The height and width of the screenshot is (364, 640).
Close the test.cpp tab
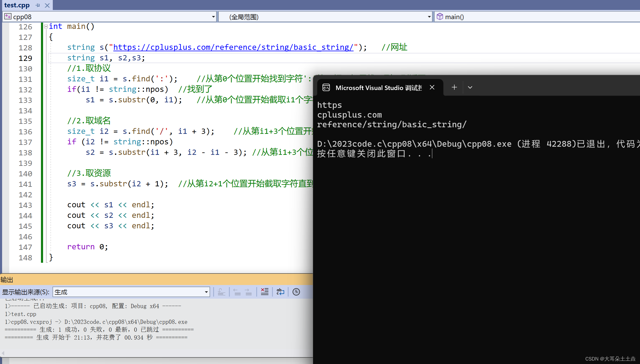47,5
